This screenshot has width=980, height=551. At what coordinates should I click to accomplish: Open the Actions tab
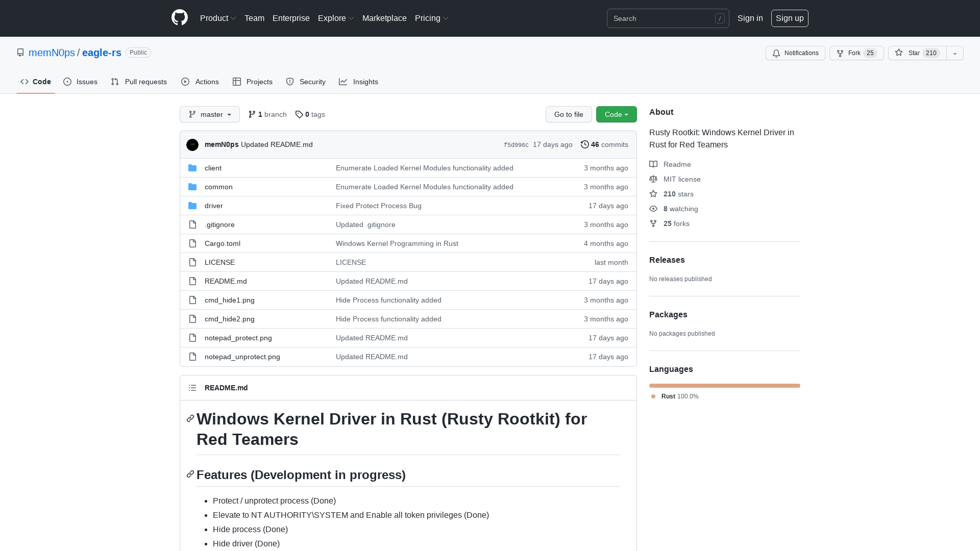click(200, 82)
